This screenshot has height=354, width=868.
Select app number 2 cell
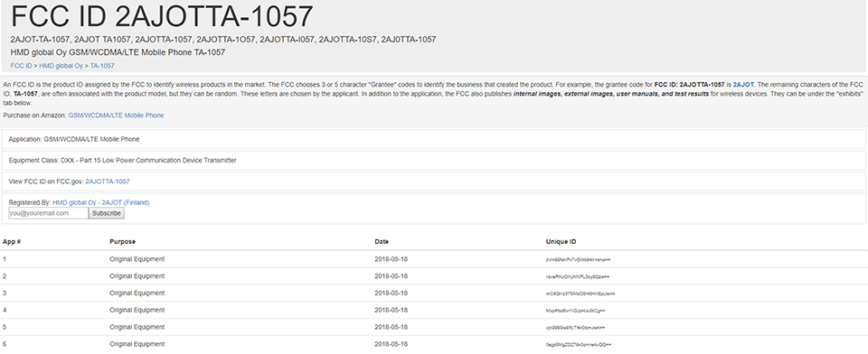5,276
